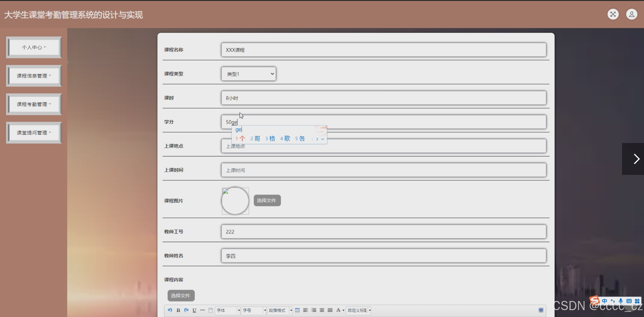Align text left in editor toolbar
644x317 pixels.
tap(306, 310)
